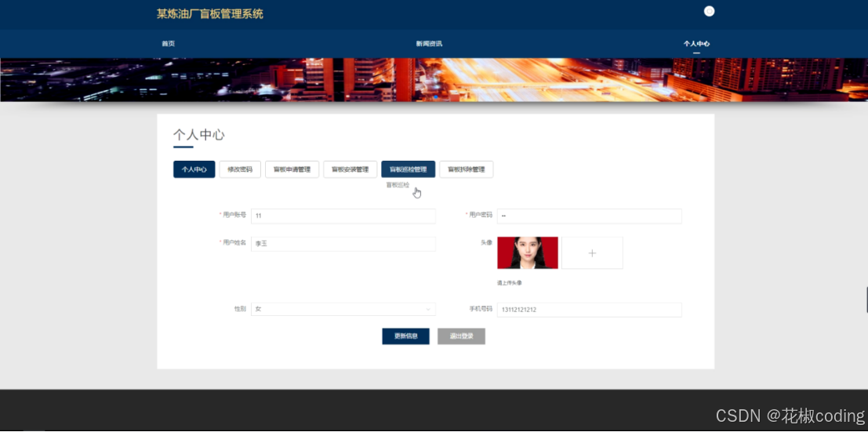Switch to the 修改密码 tab
This screenshot has width=868, height=432.
point(240,169)
